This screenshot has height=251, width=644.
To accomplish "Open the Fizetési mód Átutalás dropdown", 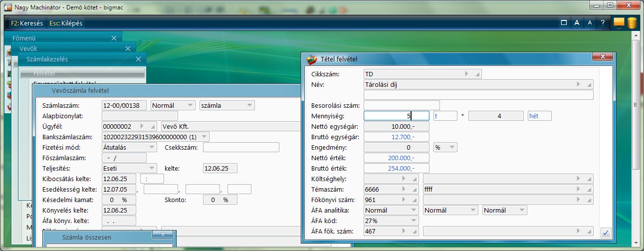I will (x=152, y=147).
